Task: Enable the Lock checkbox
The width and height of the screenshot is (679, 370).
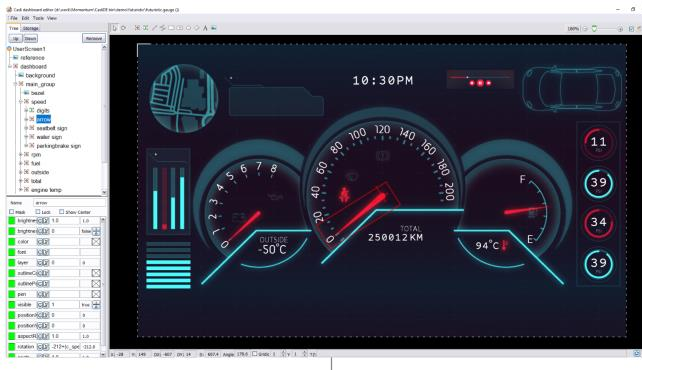Action: pos(38,212)
